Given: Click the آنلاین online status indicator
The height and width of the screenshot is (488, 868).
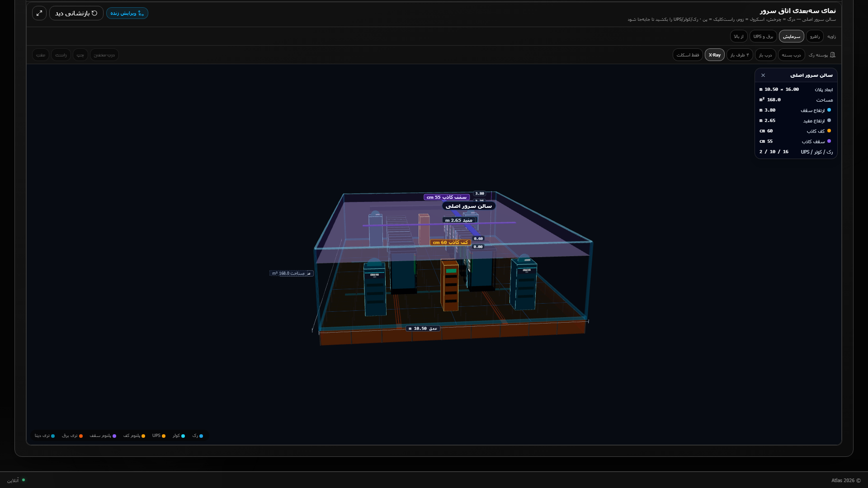Looking at the screenshot, I should (16, 480).
